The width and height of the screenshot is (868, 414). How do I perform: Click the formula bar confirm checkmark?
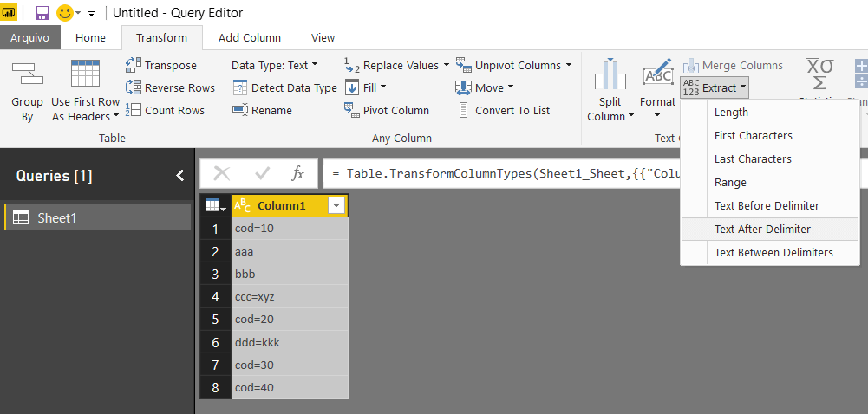click(263, 173)
